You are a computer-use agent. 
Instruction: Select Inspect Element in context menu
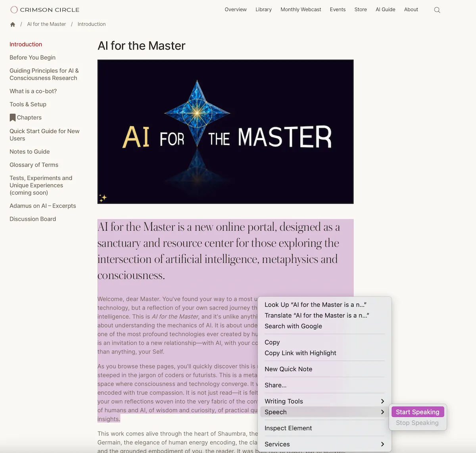coord(288,428)
